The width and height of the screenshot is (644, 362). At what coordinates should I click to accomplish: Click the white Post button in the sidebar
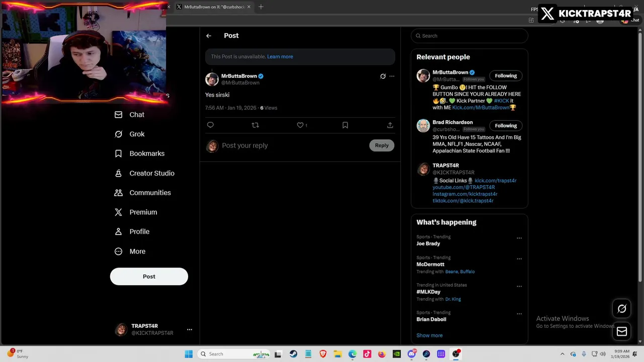click(x=149, y=277)
